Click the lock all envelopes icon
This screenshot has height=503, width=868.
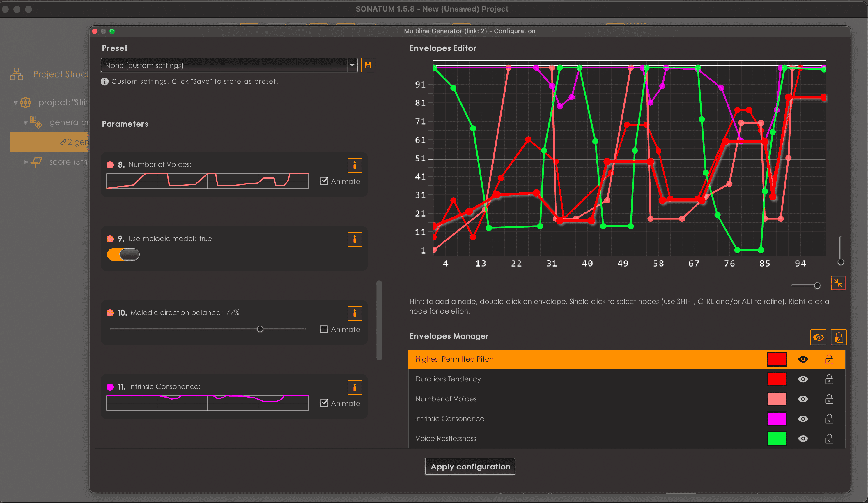(838, 337)
